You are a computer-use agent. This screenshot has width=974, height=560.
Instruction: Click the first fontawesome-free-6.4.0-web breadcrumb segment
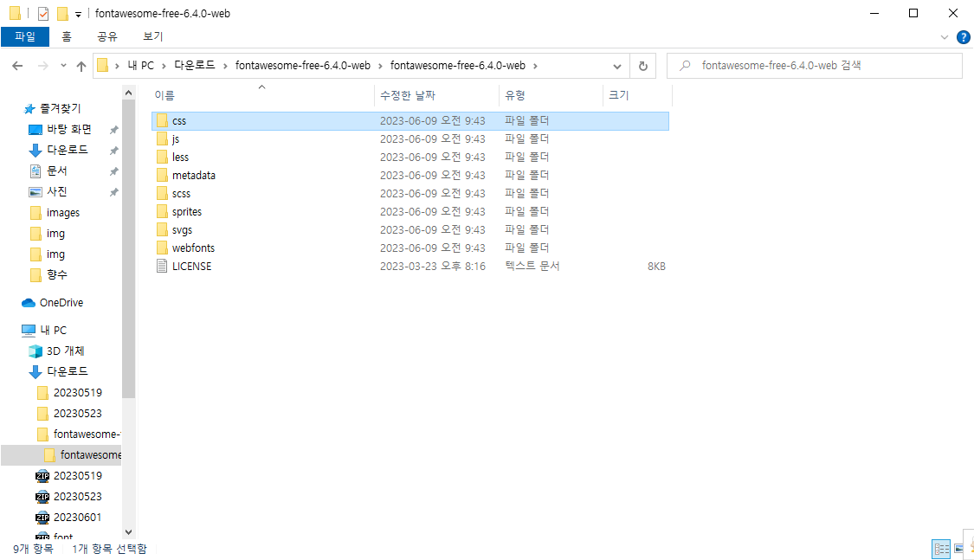(x=302, y=66)
